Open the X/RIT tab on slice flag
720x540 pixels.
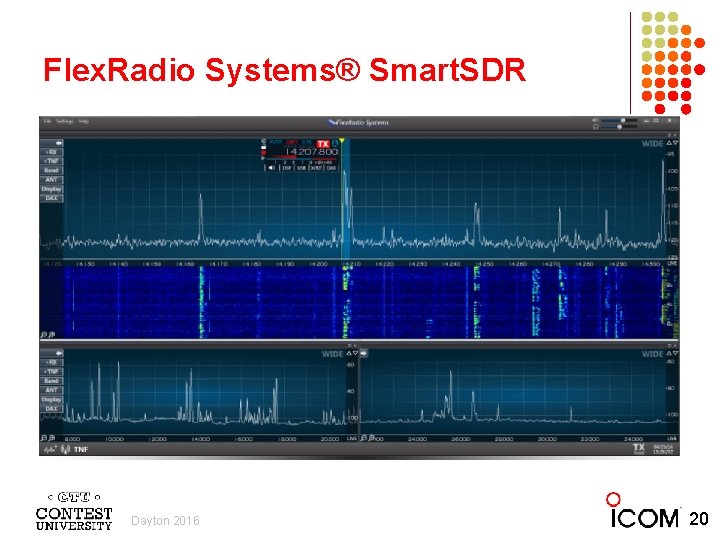316,168
